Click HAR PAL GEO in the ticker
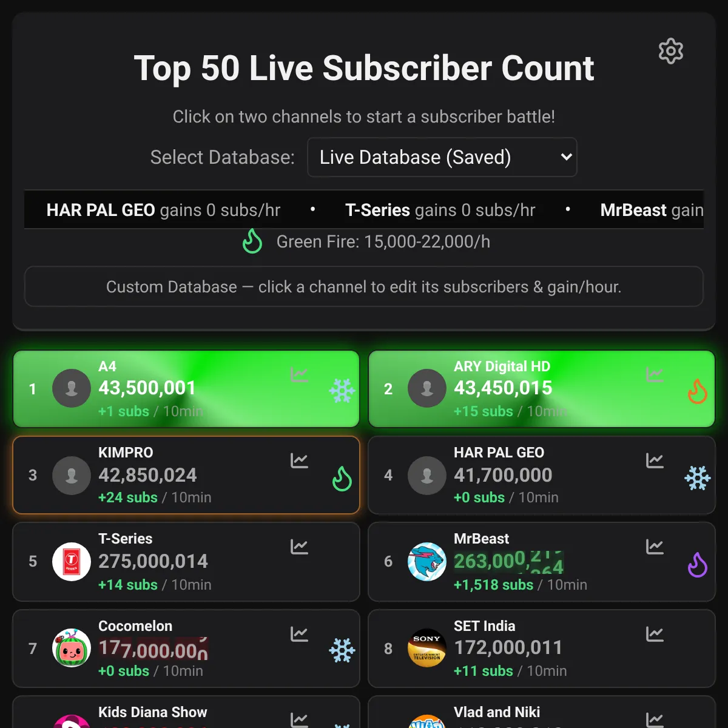728x728 pixels. click(x=101, y=210)
